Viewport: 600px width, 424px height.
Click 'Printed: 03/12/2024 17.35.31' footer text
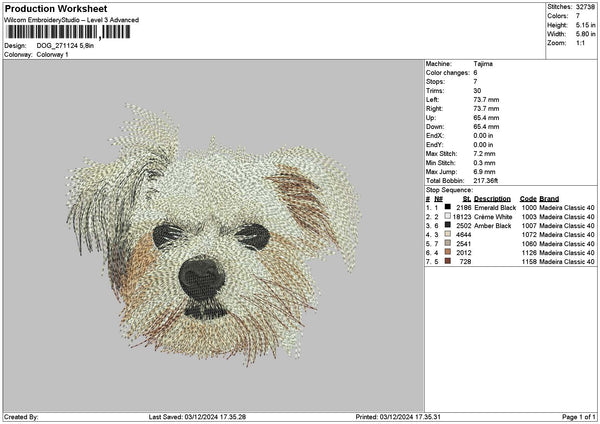coord(398,417)
